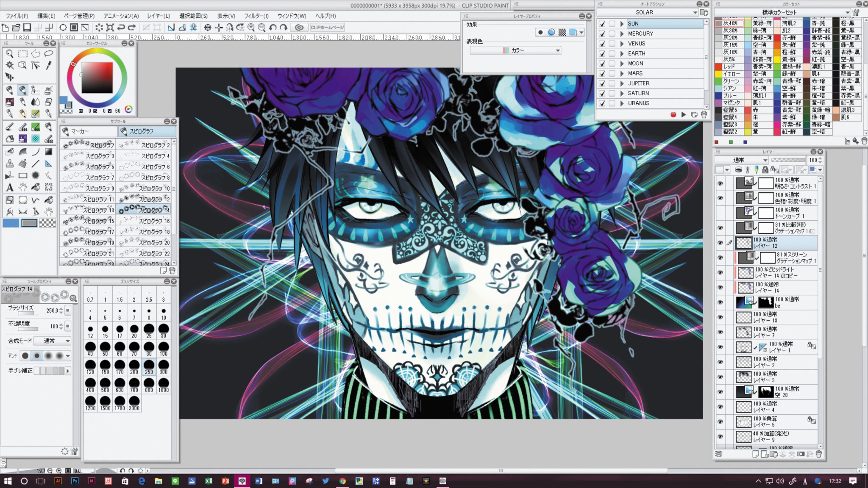Uncheck the JUPITER auto action checkbox
This screenshot has width=868, height=488.
coord(602,83)
